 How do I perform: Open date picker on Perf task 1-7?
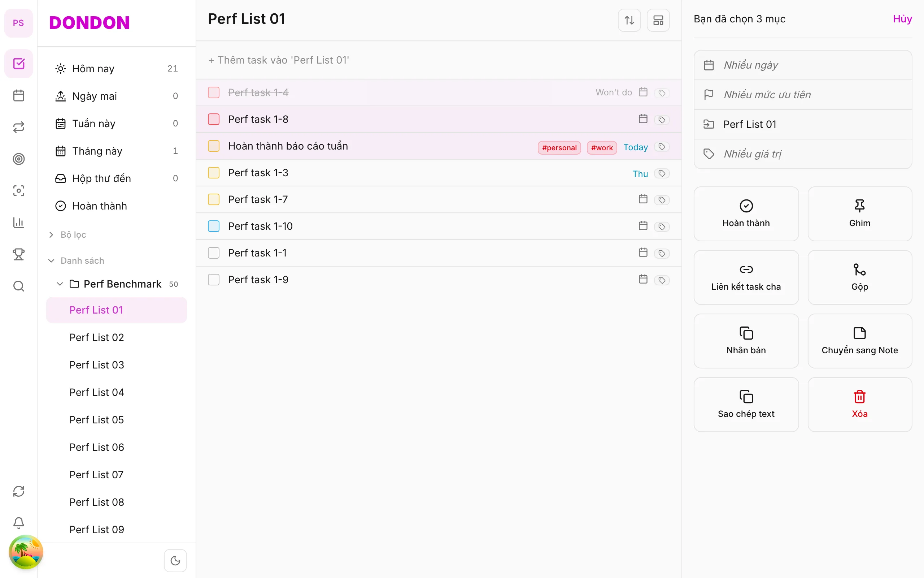point(643,199)
